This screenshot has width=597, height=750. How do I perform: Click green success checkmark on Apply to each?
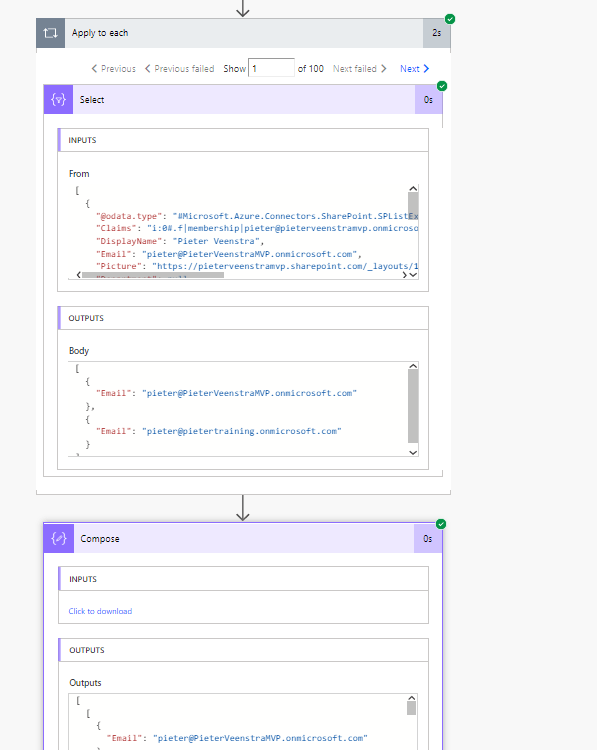[450, 19]
